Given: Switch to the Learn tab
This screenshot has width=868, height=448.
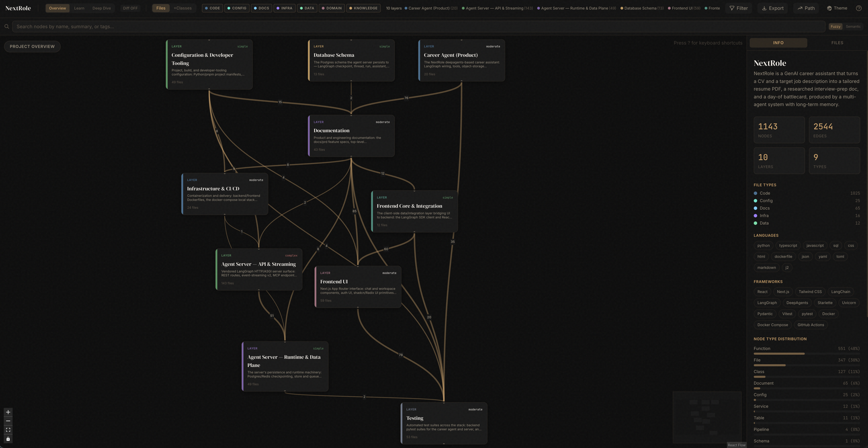Looking at the screenshot, I should point(79,8).
